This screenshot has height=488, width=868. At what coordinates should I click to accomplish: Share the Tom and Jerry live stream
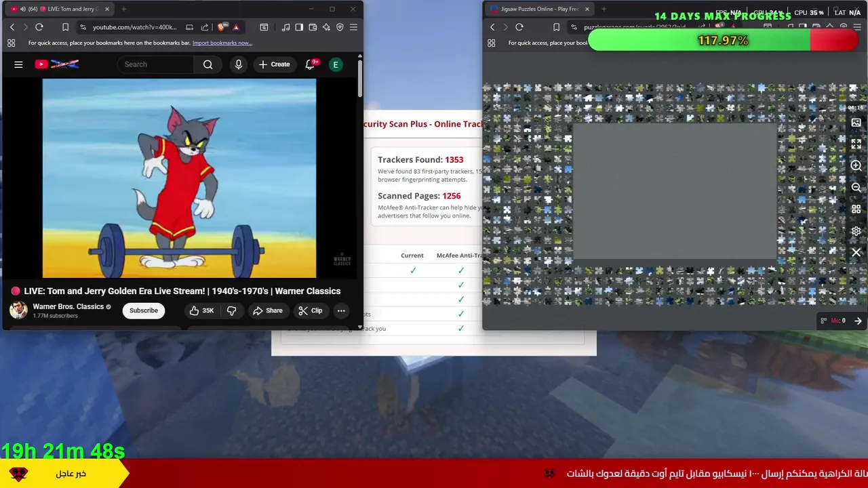click(267, 310)
